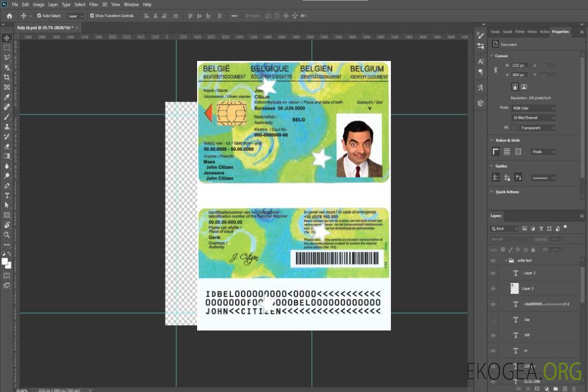Open the Paragraph panel icon
Screen dimensions: 588x392
pyautogui.click(x=480, y=72)
